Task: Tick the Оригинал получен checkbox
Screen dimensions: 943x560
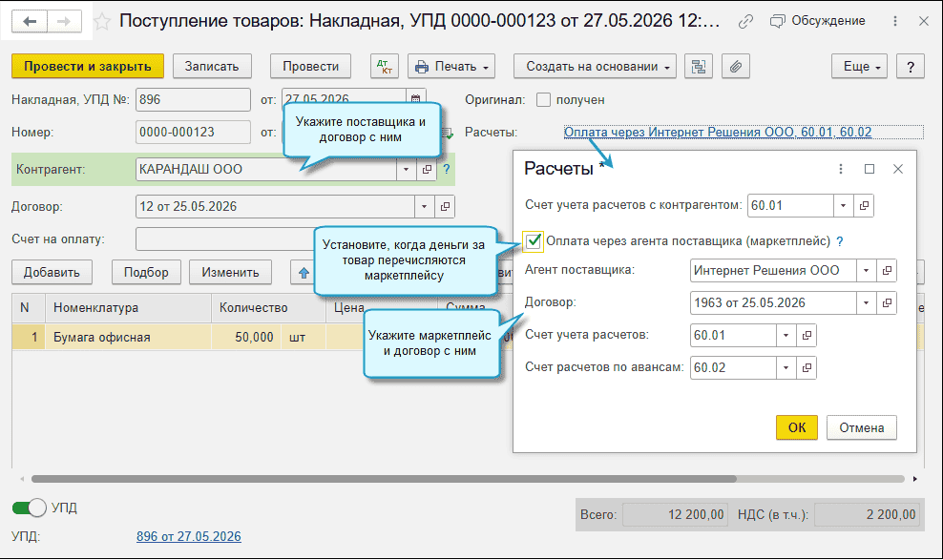Action: 543,100
